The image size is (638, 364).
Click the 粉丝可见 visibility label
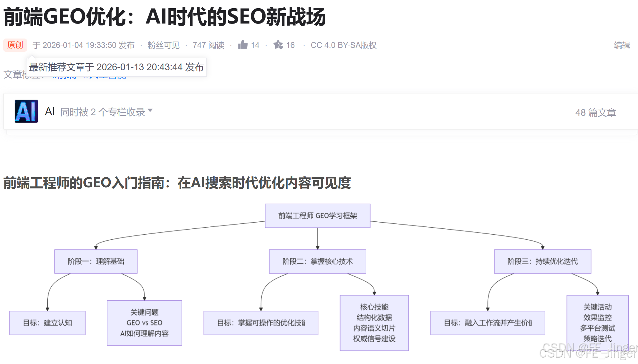click(x=163, y=45)
